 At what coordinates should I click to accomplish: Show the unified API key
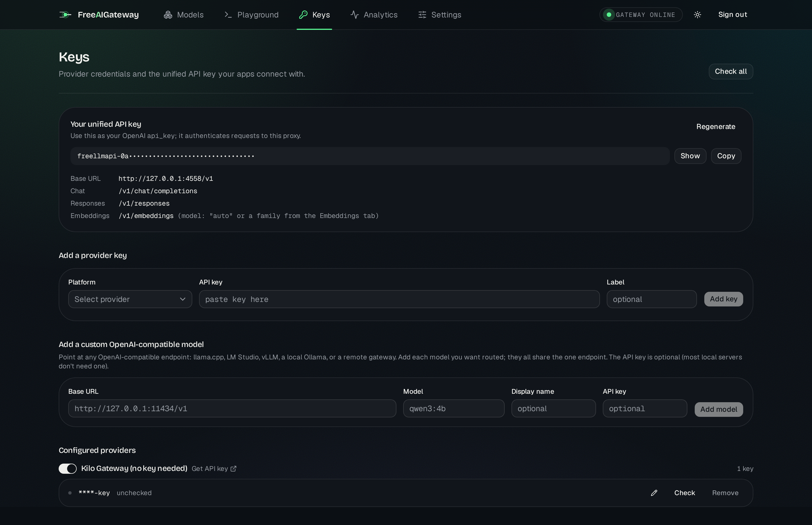pyautogui.click(x=690, y=156)
